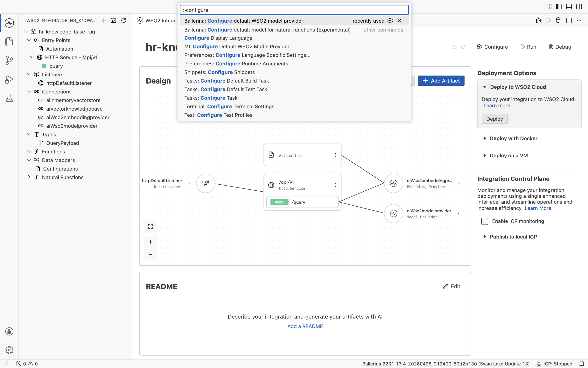Expand the Deploy with Docker section
588x368 pixels.
(x=485, y=138)
